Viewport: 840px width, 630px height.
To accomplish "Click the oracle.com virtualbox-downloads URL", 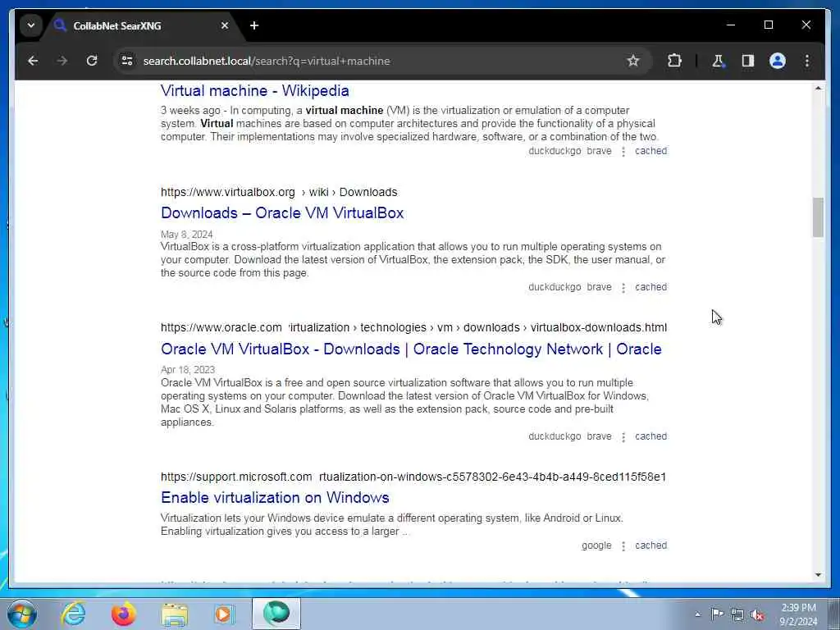I will coord(413,327).
